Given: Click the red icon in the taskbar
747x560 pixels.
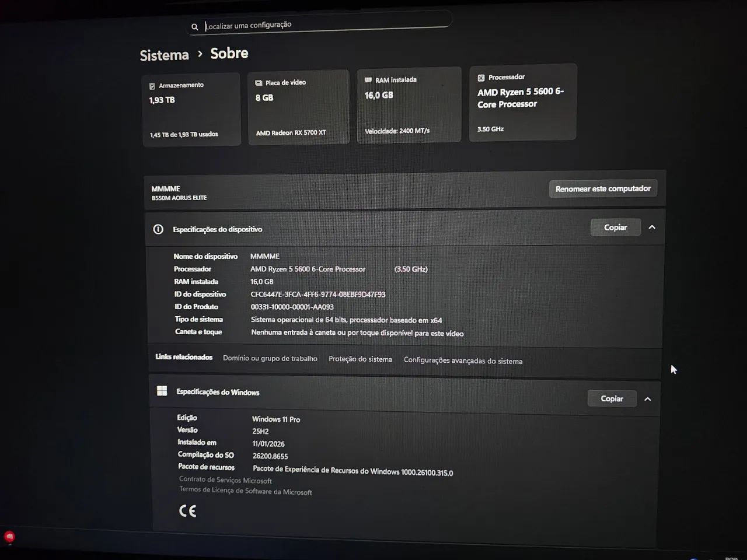Looking at the screenshot, I should [9, 537].
